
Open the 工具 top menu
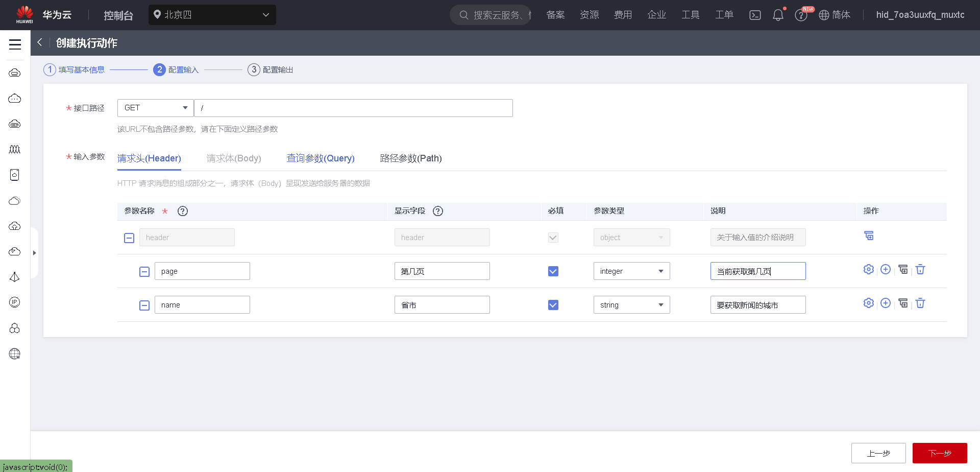click(690, 15)
